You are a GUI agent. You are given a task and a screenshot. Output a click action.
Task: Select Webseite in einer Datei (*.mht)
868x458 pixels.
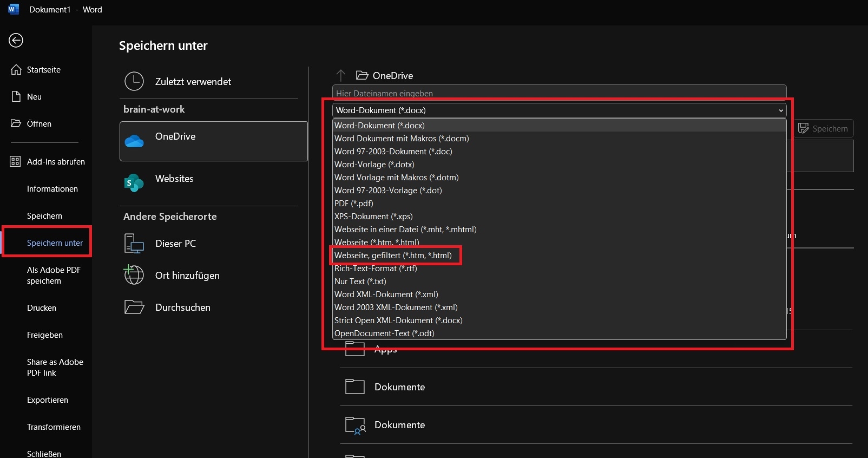559,229
